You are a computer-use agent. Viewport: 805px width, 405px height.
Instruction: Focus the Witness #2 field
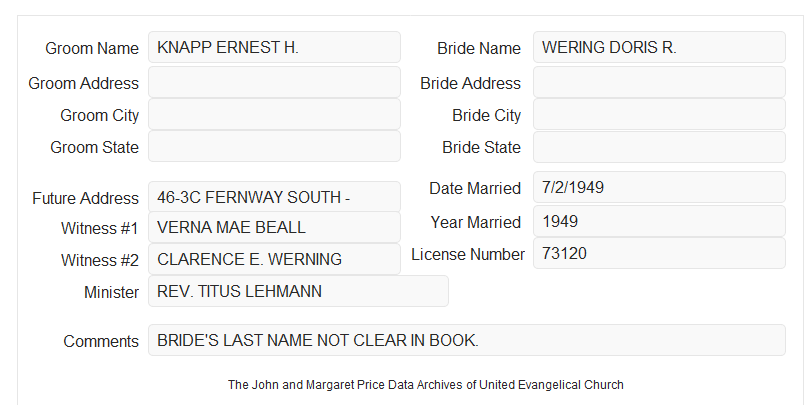pos(274,259)
